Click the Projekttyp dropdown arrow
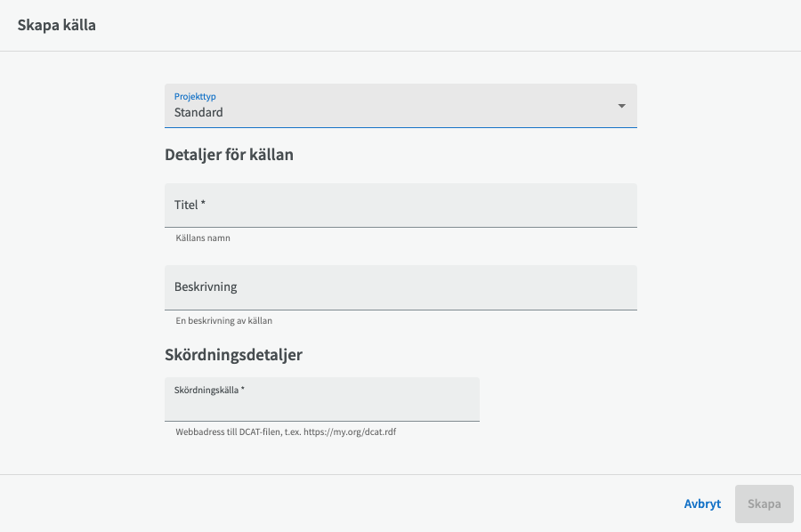 pyautogui.click(x=621, y=106)
